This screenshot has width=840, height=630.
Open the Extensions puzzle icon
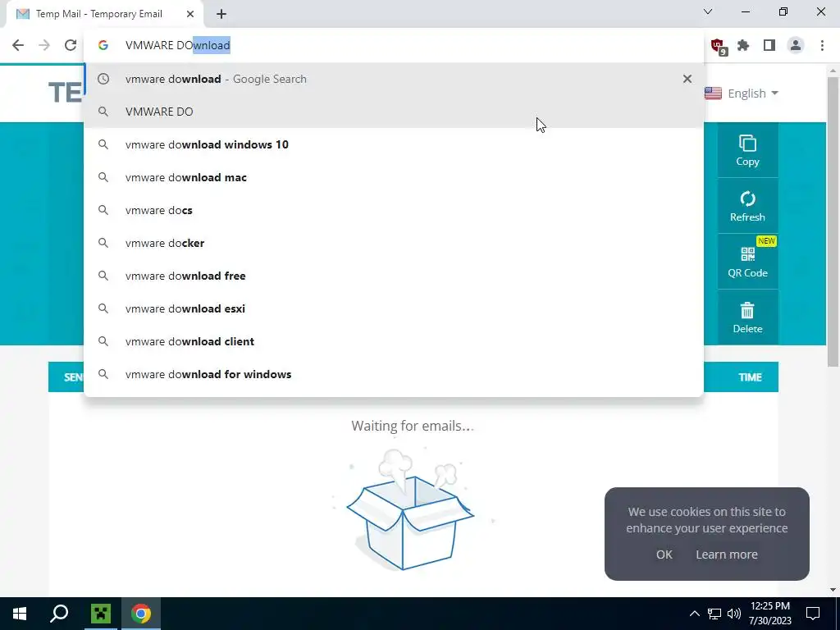point(743,45)
